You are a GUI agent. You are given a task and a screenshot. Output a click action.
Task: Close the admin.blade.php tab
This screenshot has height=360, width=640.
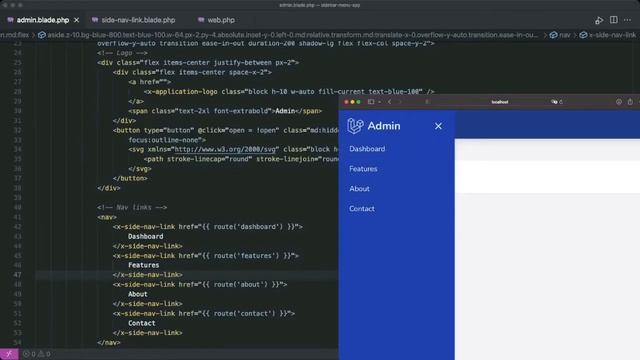(76, 20)
